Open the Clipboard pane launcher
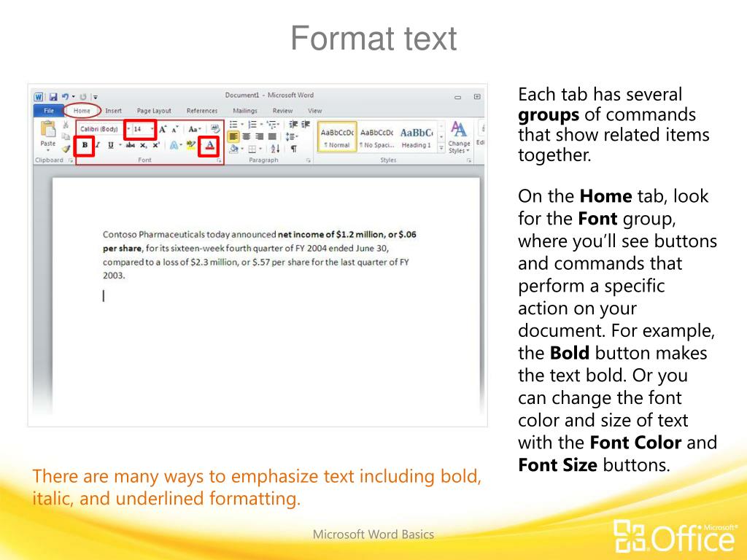The width and height of the screenshot is (747, 560). click(71, 160)
